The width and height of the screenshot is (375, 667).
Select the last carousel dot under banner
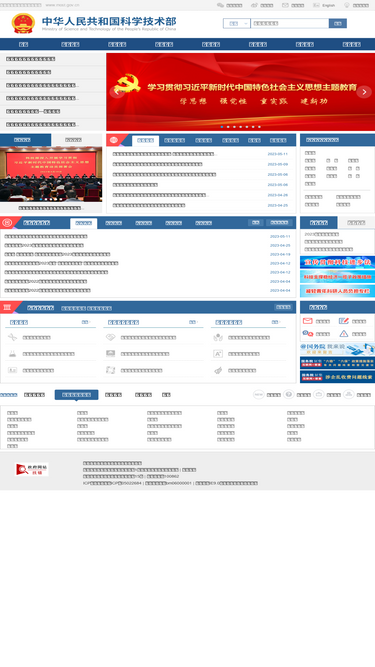tap(259, 127)
